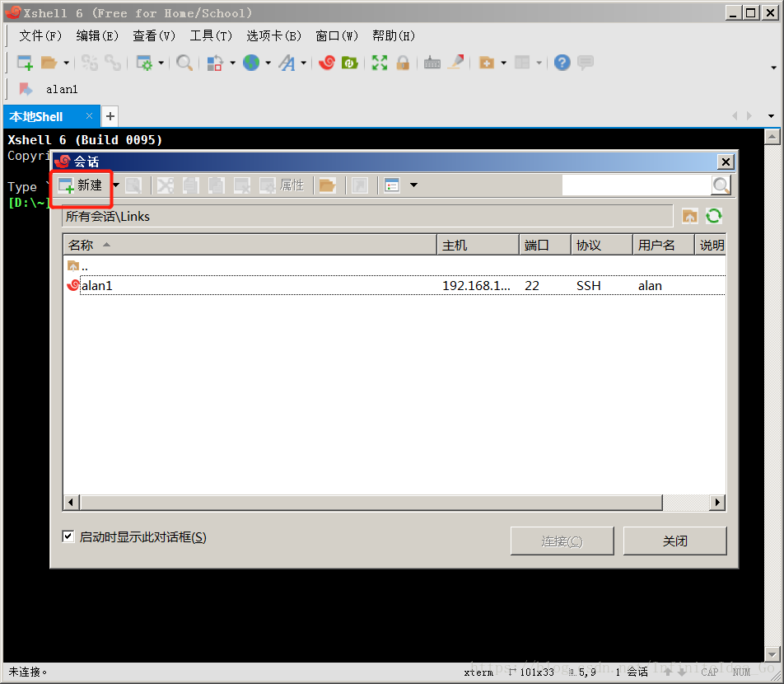Click horizontal scrollbar right arrow in session list

point(717,502)
